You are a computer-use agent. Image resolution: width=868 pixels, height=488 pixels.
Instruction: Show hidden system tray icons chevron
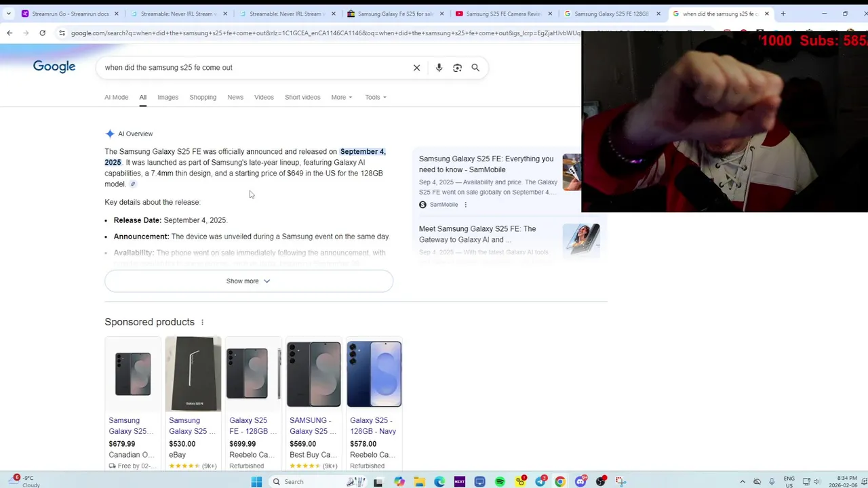743,482
